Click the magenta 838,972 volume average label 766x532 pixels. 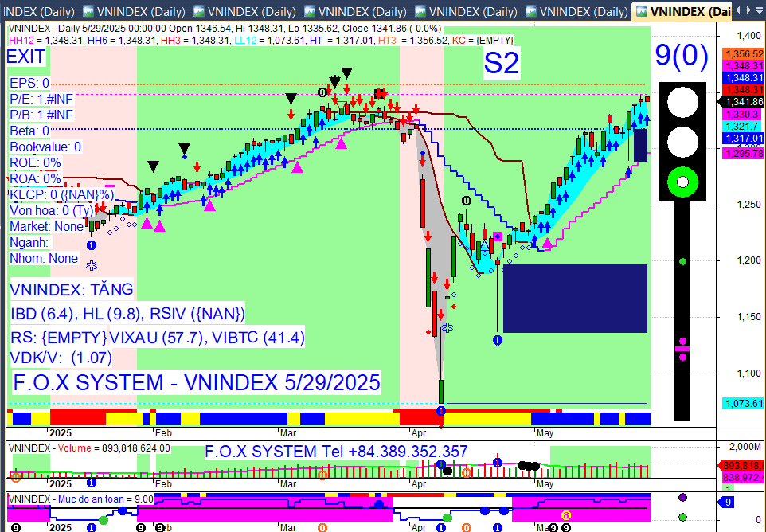[744, 477]
